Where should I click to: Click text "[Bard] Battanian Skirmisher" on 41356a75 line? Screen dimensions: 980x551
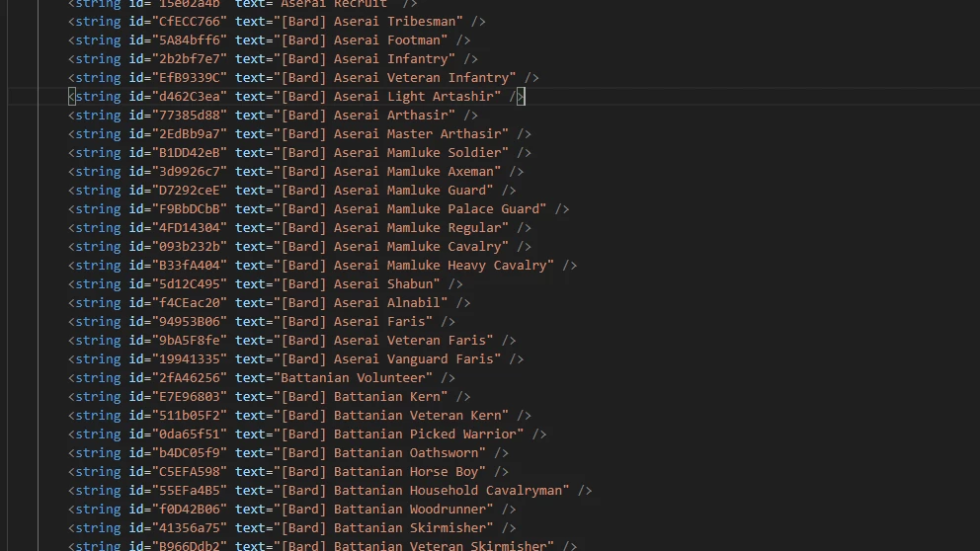point(383,527)
